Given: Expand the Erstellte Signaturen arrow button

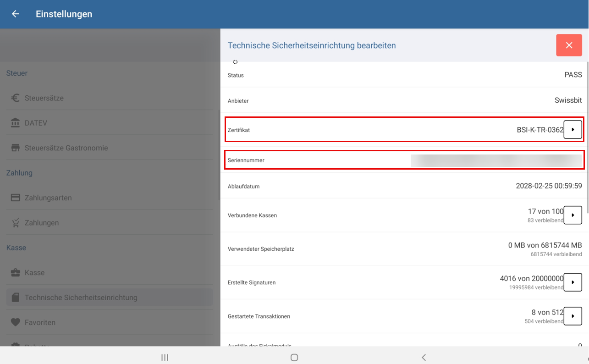Looking at the screenshot, I should tap(572, 282).
